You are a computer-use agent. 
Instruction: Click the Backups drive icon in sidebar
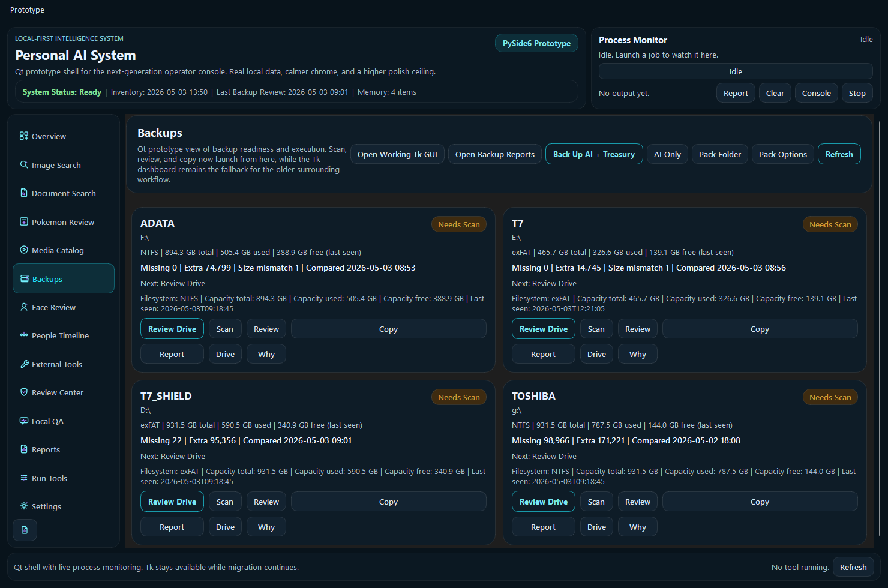tap(25, 278)
